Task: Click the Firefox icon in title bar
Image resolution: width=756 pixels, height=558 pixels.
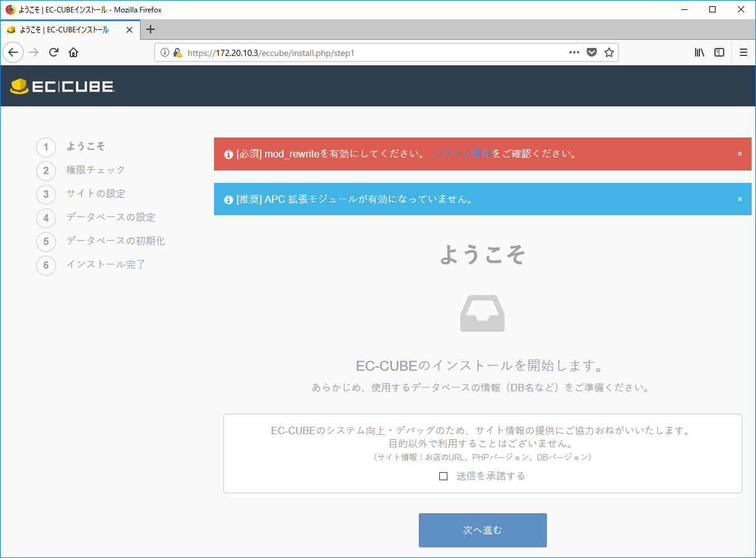Action: click(x=10, y=9)
